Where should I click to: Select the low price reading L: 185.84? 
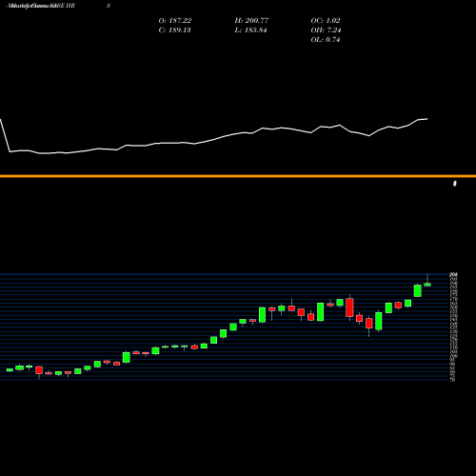(x=250, y=30)
